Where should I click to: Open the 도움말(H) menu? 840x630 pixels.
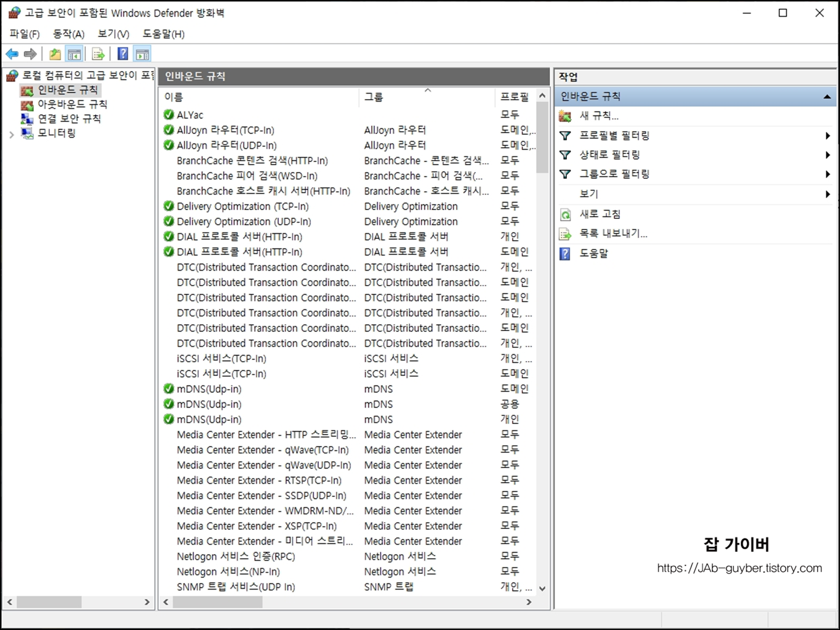coord(164,34)
